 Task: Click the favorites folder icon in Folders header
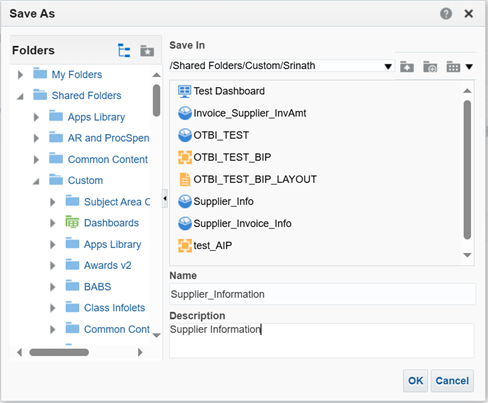tap(147, 51)
